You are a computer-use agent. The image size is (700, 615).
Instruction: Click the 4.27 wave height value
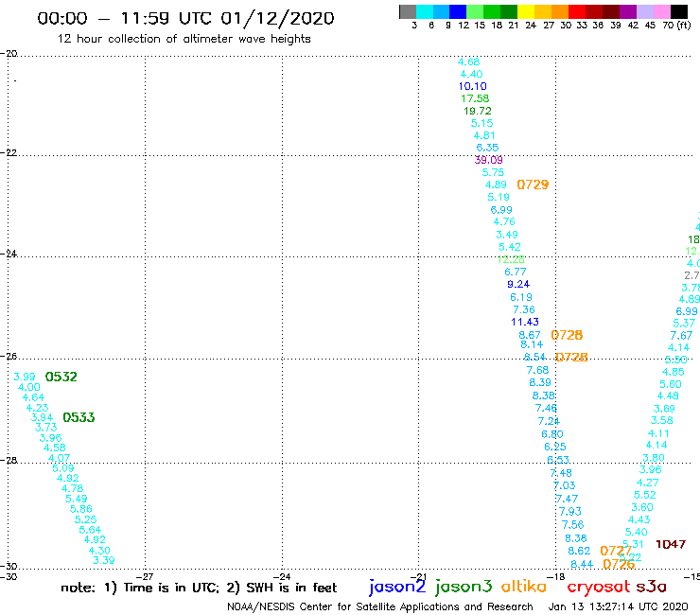point(647,483)
